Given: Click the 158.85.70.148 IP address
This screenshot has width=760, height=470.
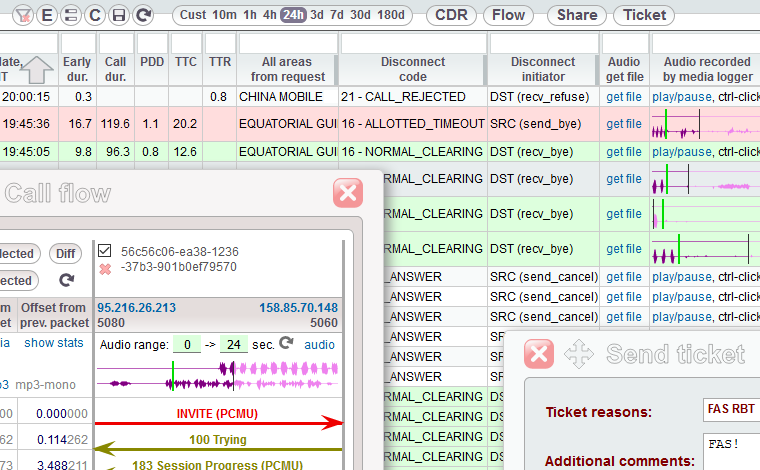Looking at the screenshot, I should (x=299, y=308).
